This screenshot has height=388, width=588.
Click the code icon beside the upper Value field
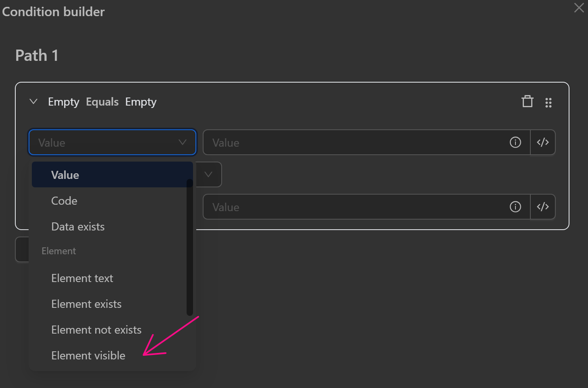coord(542,142)
